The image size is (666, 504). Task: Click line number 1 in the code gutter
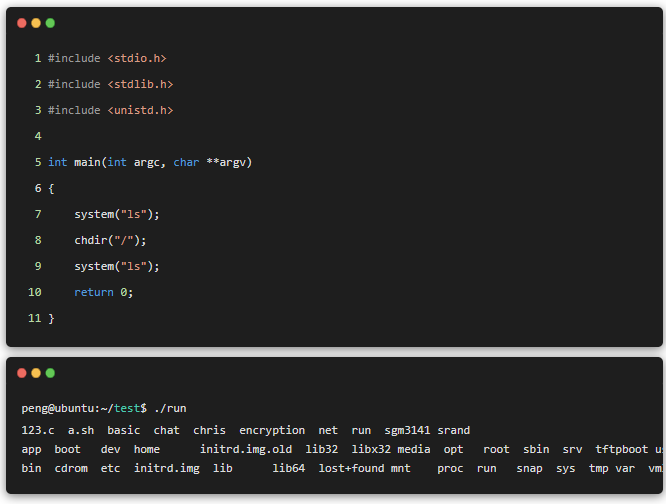click(38, 58)
